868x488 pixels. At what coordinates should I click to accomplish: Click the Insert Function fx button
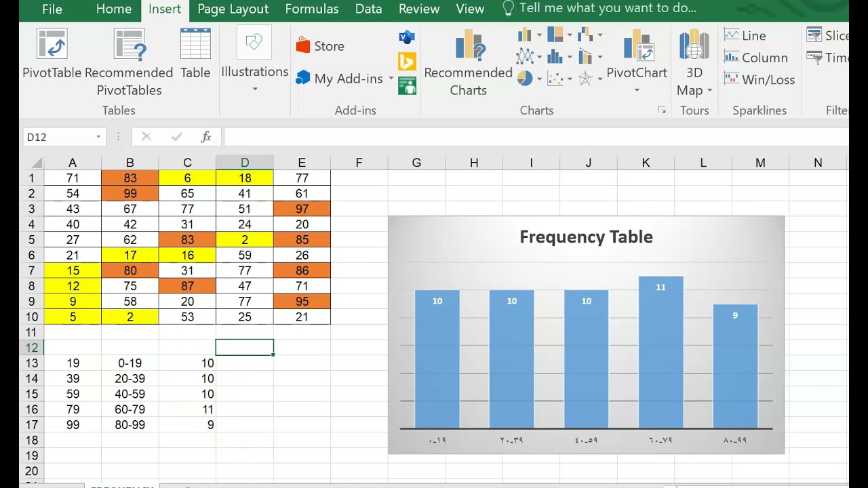coord(206,137)
